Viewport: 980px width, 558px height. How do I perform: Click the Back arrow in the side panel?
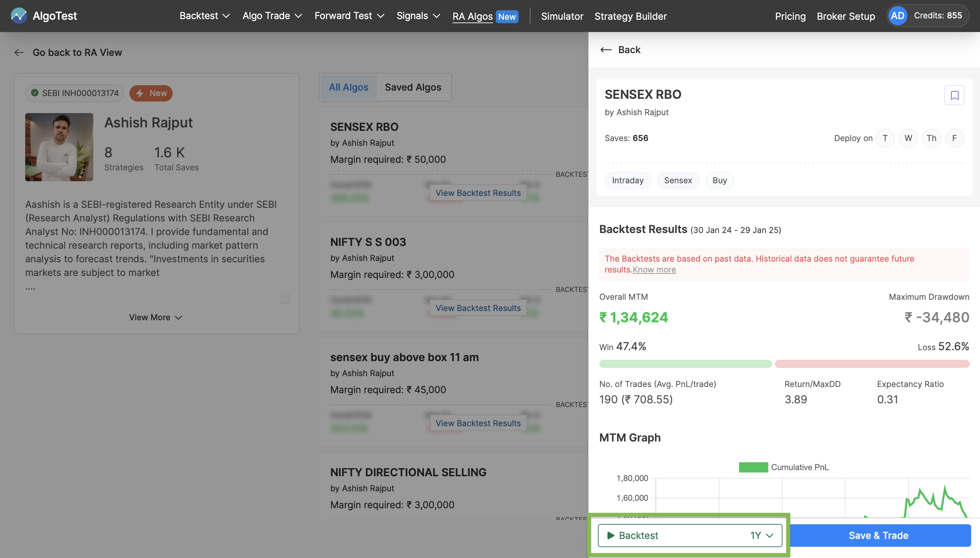606,50
